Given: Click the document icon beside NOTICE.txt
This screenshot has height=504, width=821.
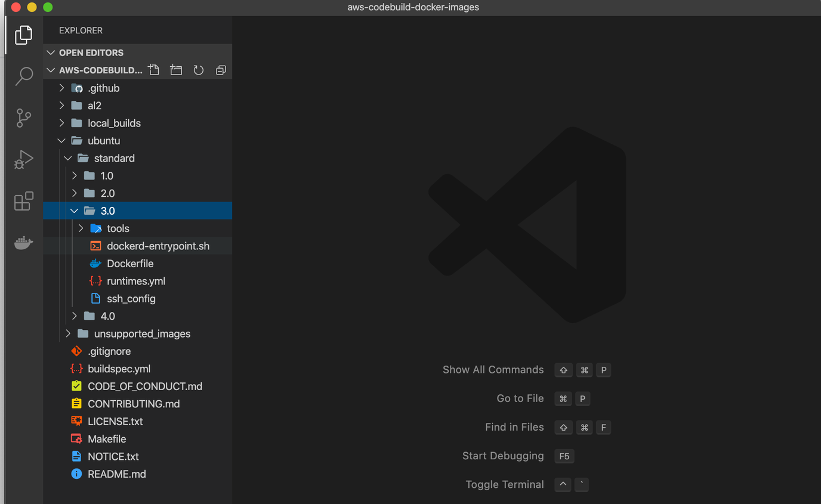Looking at the screenshot, I should pyautogui.click(x=76, y=456).
